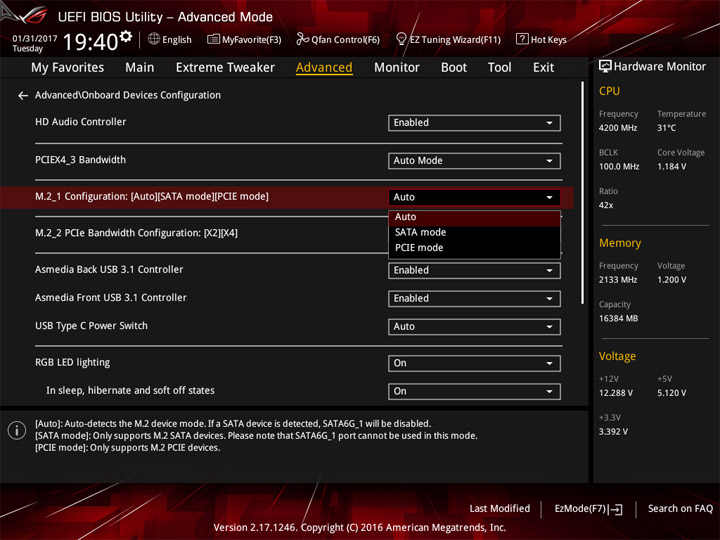720x540 pixels.
Task: Switch to the Tool tab
Action: pyautogui.click(x=500, y=68)
